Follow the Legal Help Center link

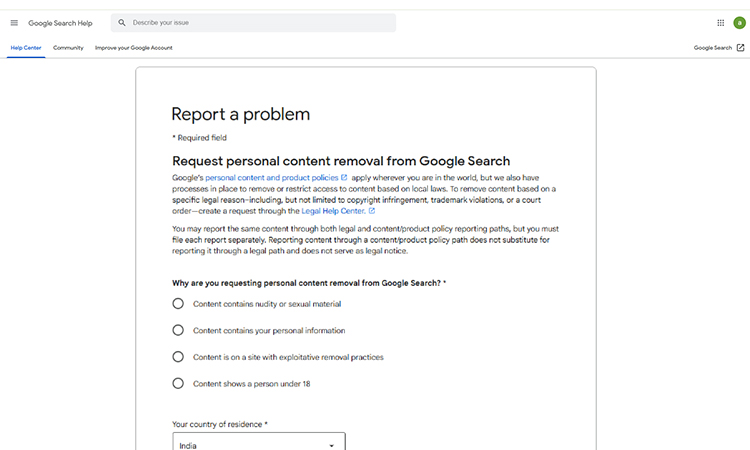(x=333, y=211)
